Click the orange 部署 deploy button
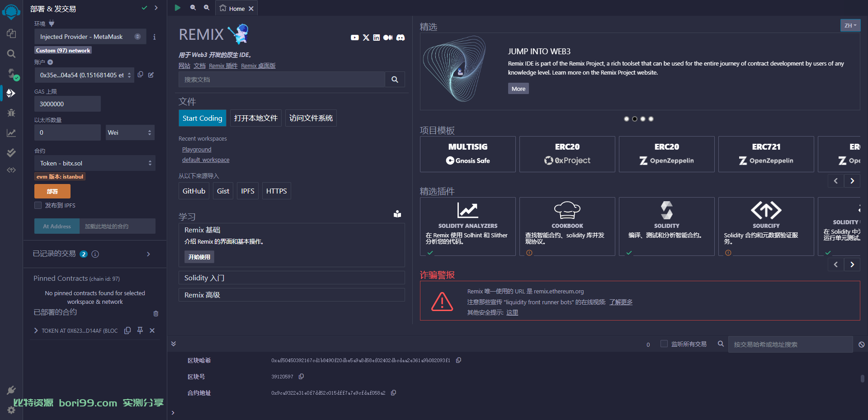The width and height of the screenshot is (868, 420). pyautogui.click(x=52, y=191)
